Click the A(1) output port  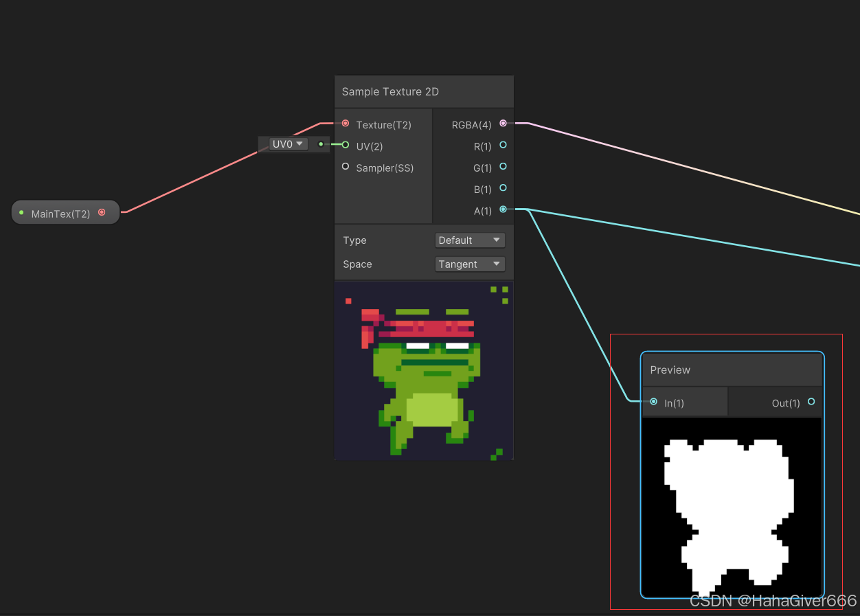tap(503, 210)
